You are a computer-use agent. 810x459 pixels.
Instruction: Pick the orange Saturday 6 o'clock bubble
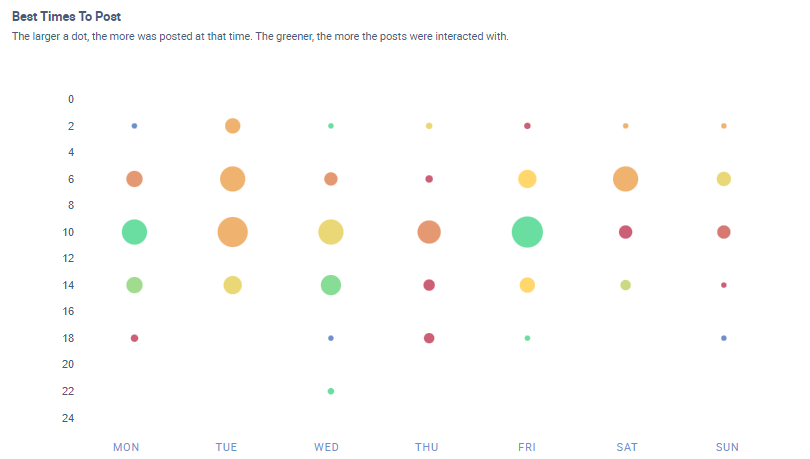tap(625, 179)
